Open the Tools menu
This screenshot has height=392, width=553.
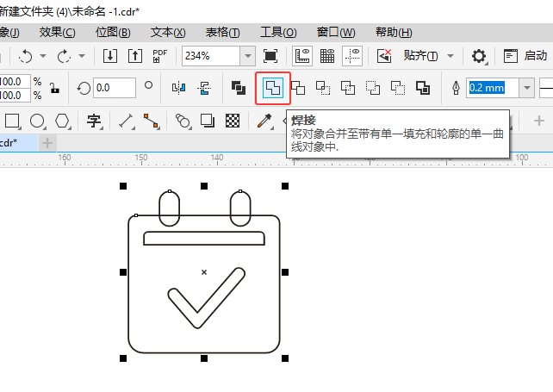pyautogui.click(x=278, y=33)
